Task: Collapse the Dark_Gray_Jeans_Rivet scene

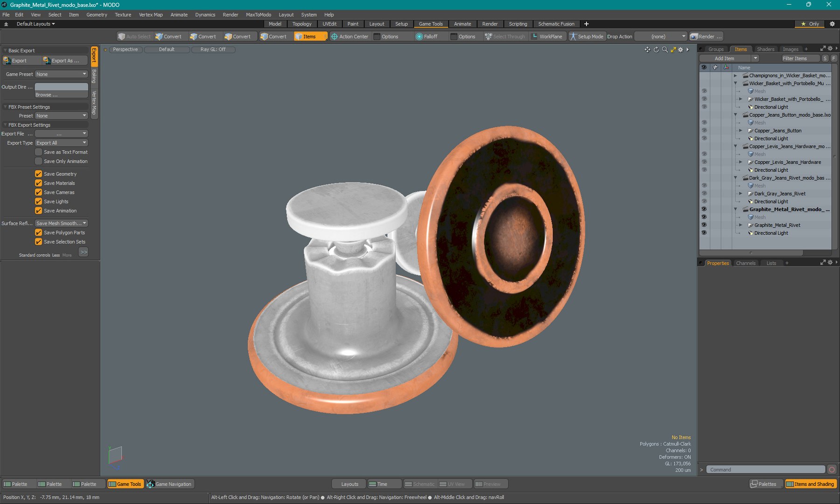Action: pyautogui.click(x=735, y=178)
